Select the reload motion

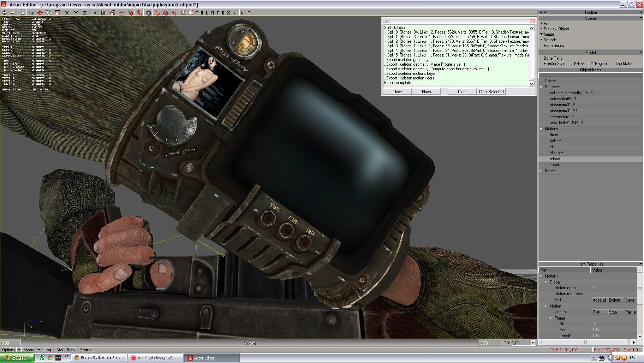pyautogui.click(x=555, y=159)
